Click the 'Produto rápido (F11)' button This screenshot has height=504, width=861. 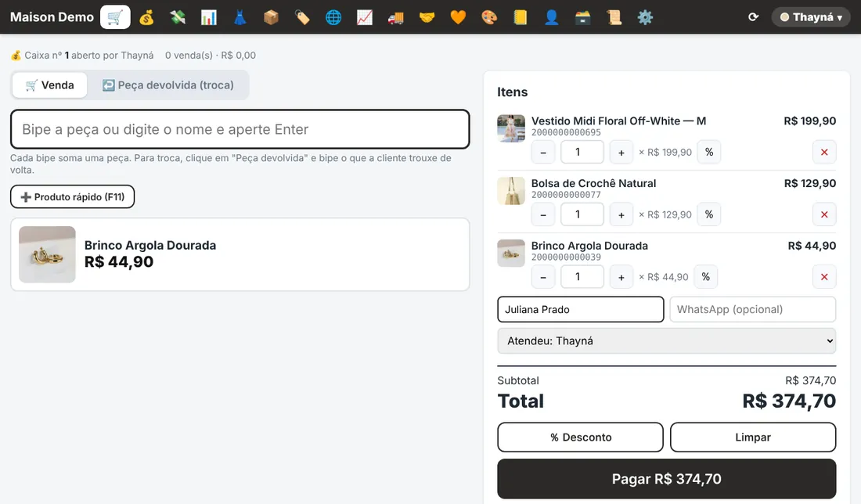point(73,196)
